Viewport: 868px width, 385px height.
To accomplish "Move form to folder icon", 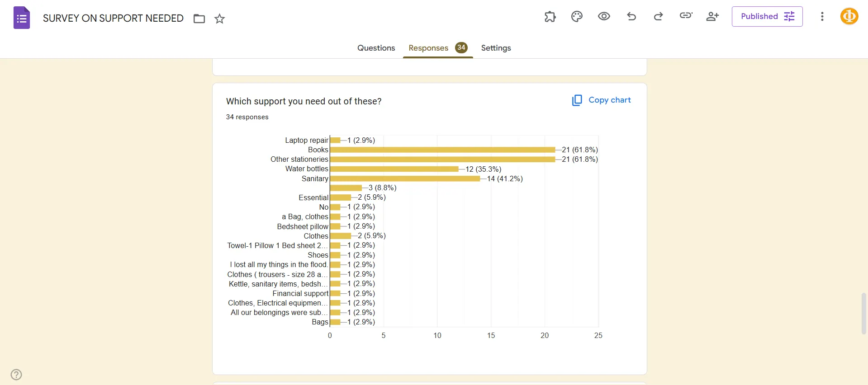I will (199, 19).
